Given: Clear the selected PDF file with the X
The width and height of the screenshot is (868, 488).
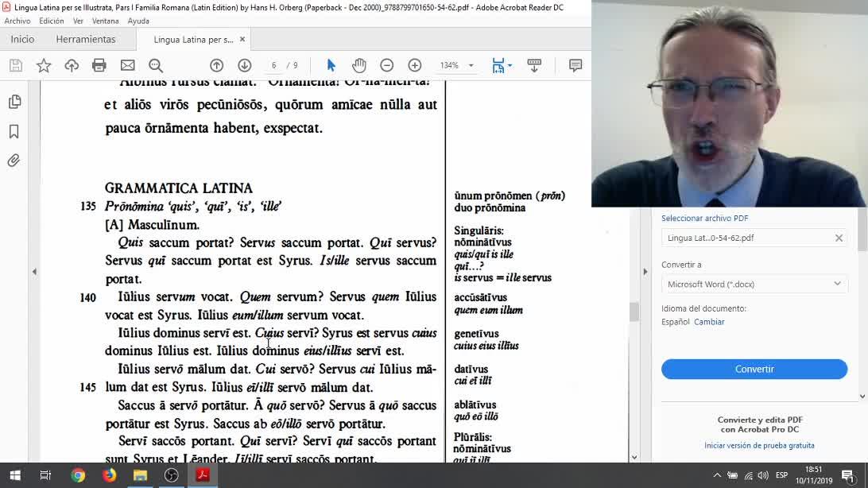Looking at the screenshot, I should pos(839,238).
